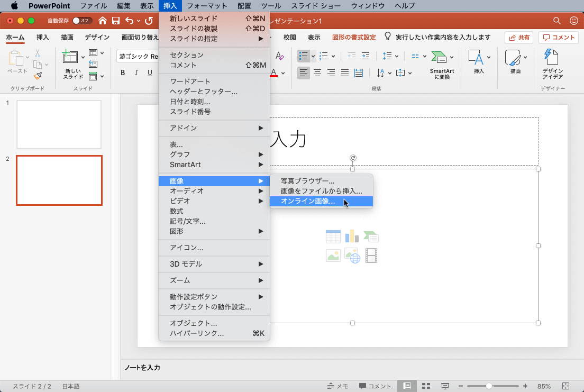Click the Underline U button
Viewport: 584px width, 392px height.
(x=150, y=72)
